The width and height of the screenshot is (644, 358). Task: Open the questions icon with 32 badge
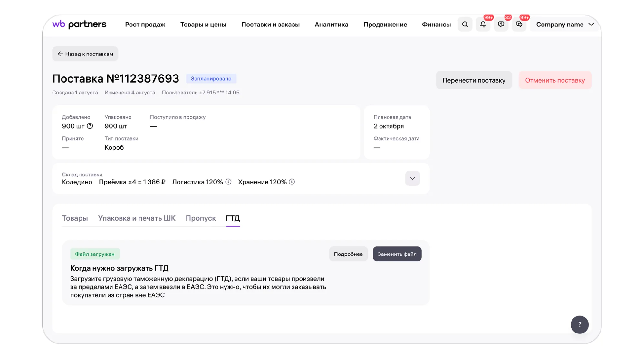coord(501,25)
